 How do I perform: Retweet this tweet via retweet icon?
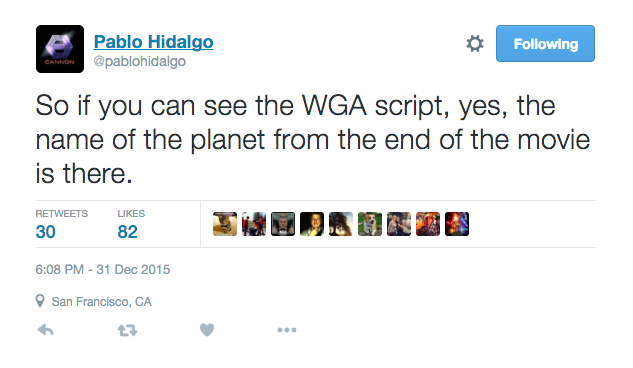127,330
